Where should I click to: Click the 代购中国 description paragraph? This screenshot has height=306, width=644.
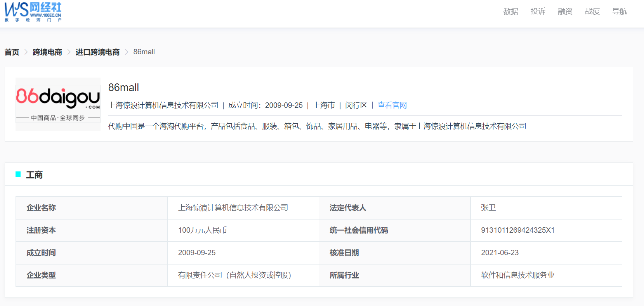[x=317, y=126]
